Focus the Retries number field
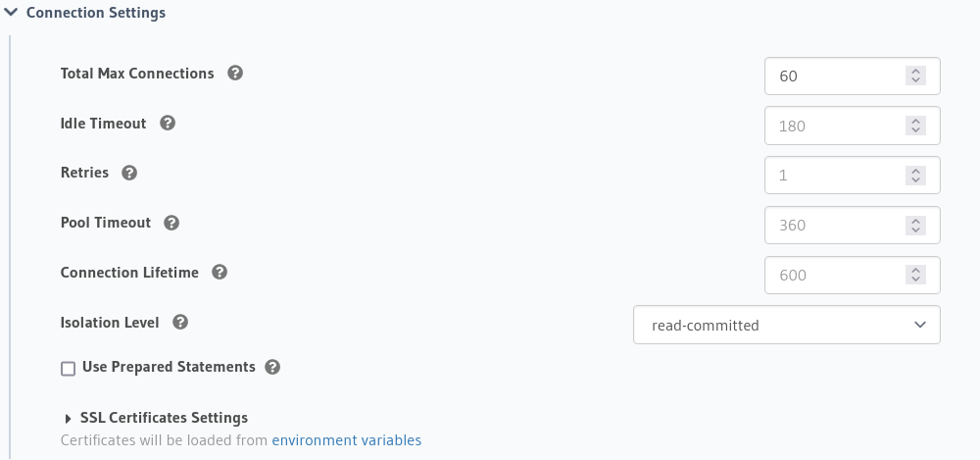980x460 pixels. [833, 177]
